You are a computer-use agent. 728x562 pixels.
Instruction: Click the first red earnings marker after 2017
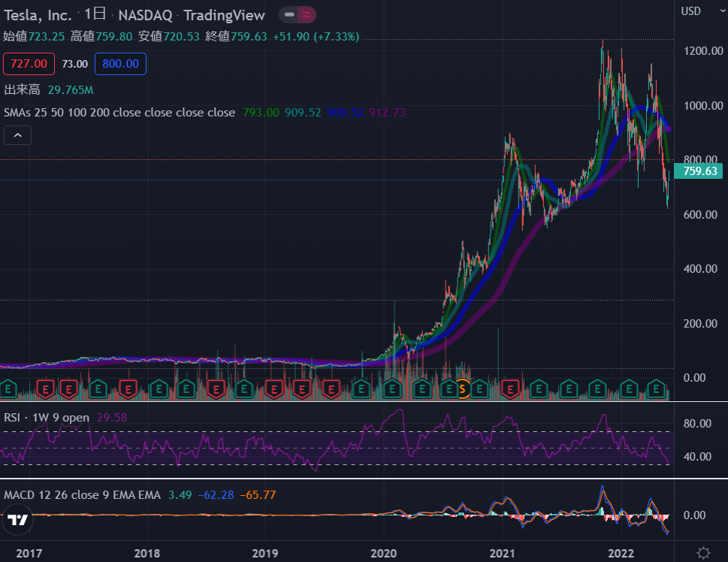[45, 388]
